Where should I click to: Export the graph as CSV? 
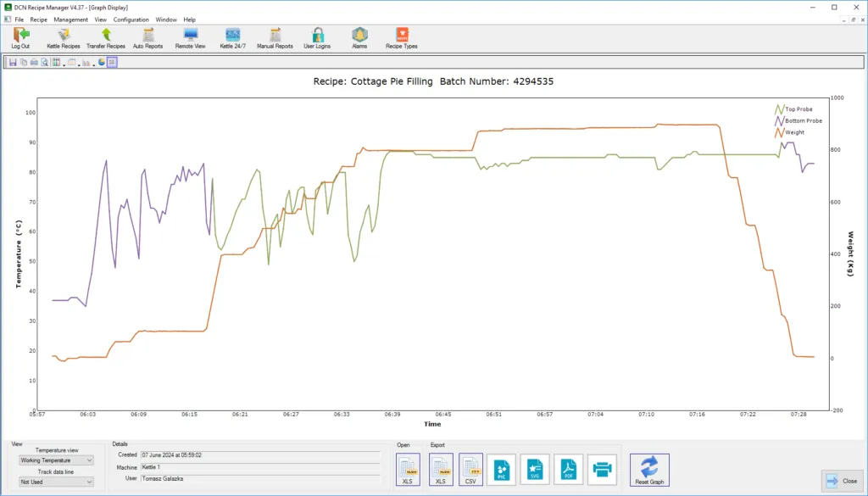click(x=470, y=470)
